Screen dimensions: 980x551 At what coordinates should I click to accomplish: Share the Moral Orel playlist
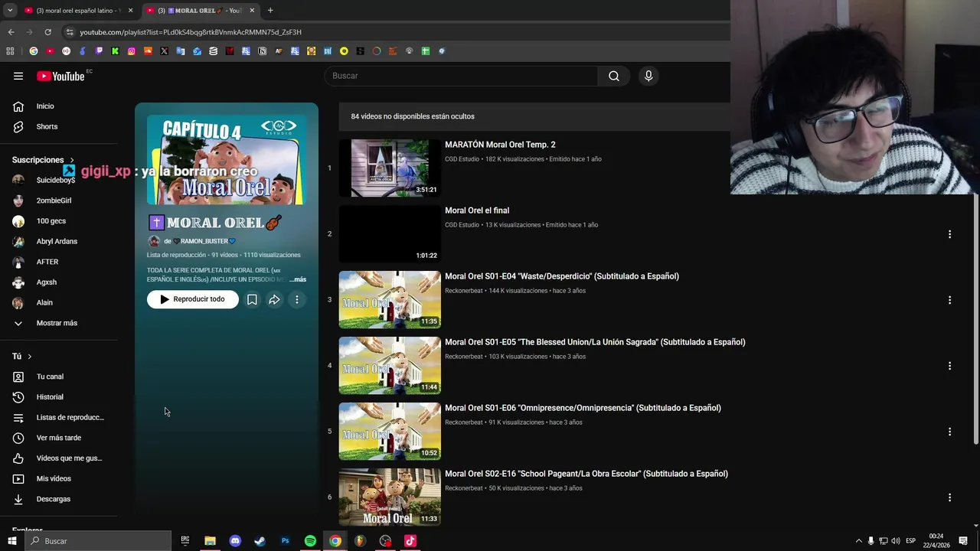click(274, 299)
